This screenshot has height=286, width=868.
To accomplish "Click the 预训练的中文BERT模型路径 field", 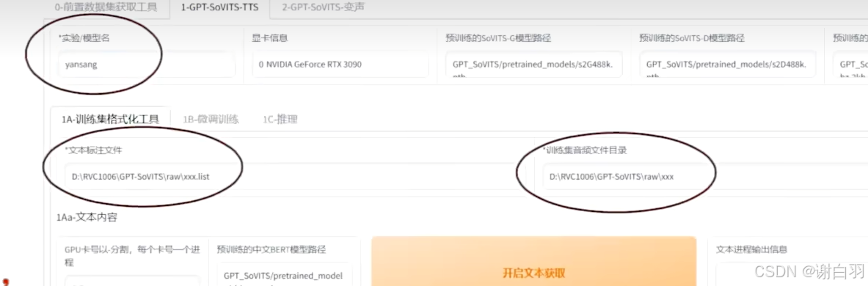I will tap(285, 274).
